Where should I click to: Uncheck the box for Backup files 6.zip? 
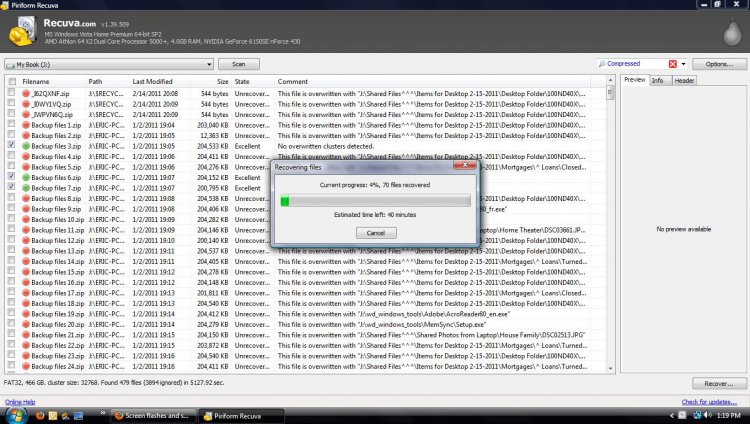pyautogui.click(x=11, y=177)
